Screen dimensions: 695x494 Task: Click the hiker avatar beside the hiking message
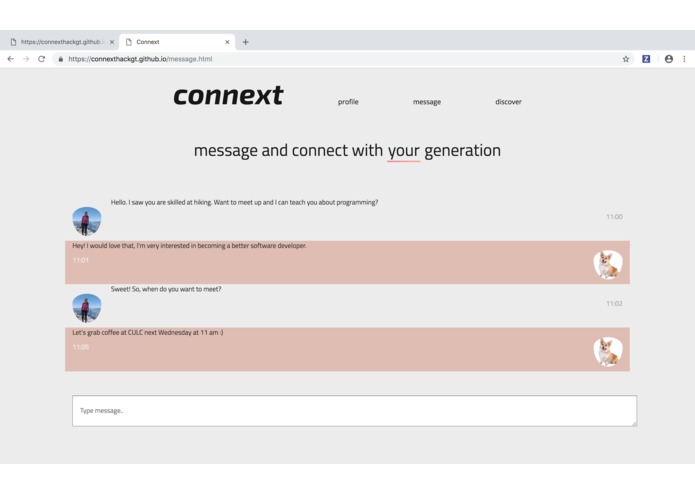click(87, 221)
